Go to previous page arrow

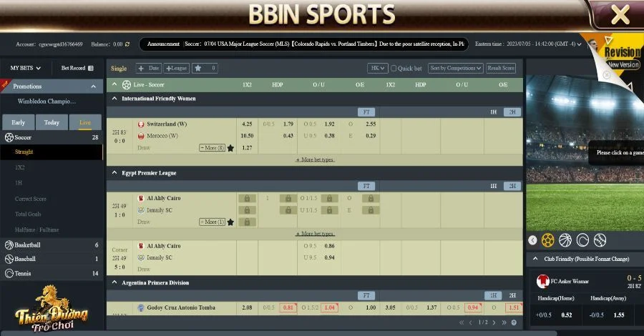tap(471, 322)
